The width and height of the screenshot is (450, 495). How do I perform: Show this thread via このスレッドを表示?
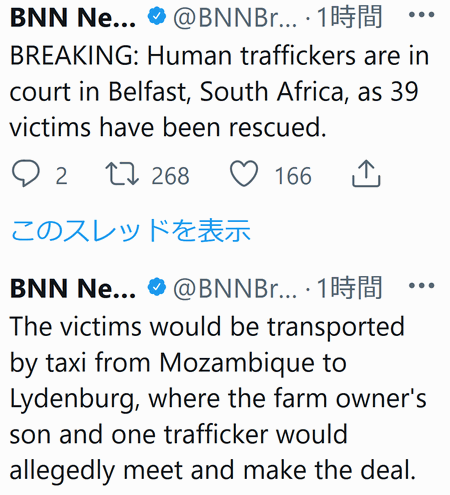130,230
